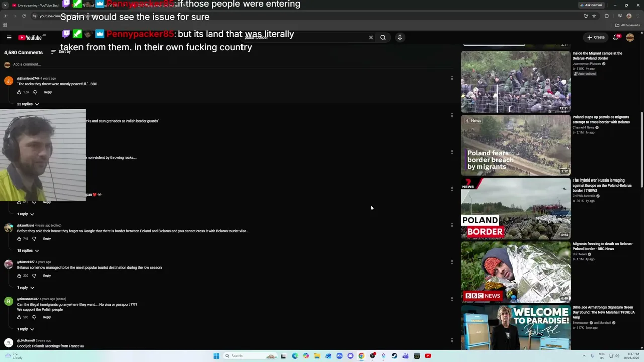Reload the page in Chrome
Viewport: 644px width, 362px height.
24,16
